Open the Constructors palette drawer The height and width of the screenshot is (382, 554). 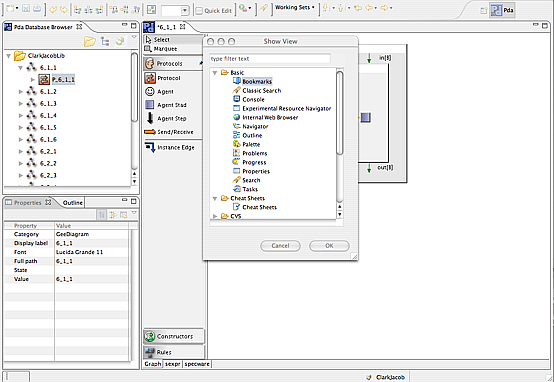pos(174,336)
